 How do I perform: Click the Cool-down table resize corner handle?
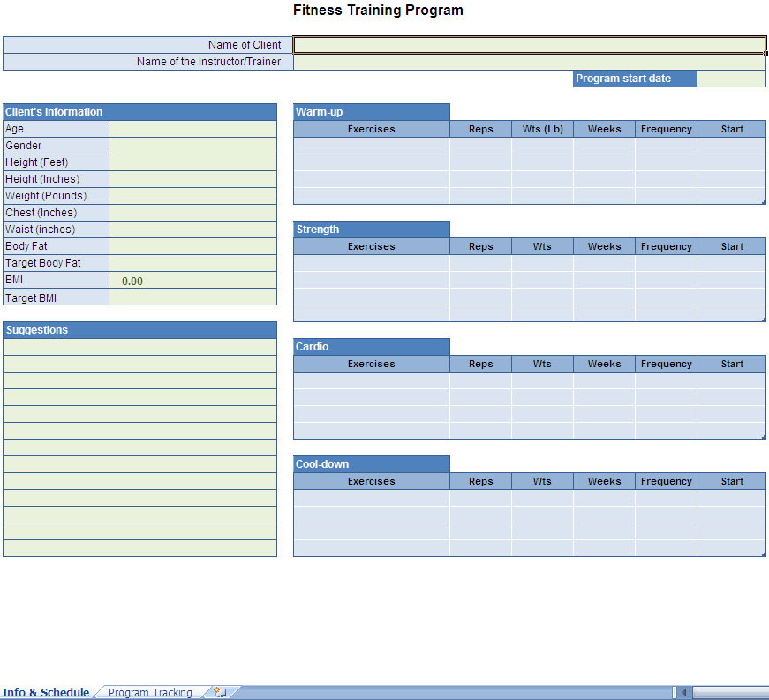click(764, 554)
